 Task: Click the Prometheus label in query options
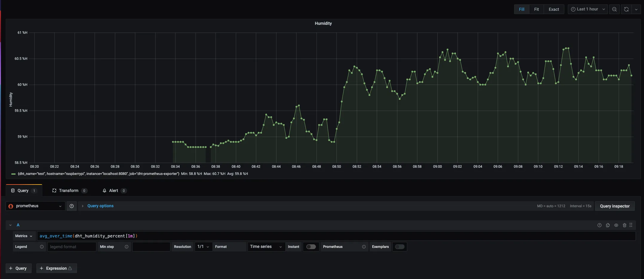(x=333, y=247)
